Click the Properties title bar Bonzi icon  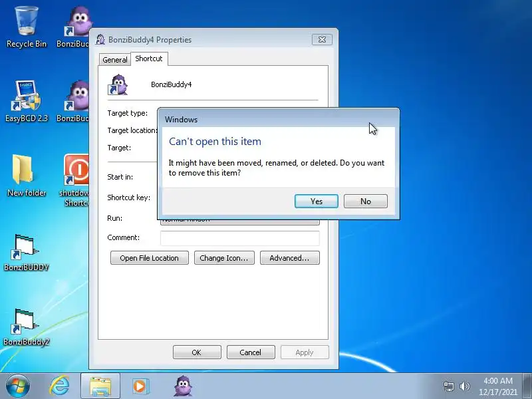(100, 40)
